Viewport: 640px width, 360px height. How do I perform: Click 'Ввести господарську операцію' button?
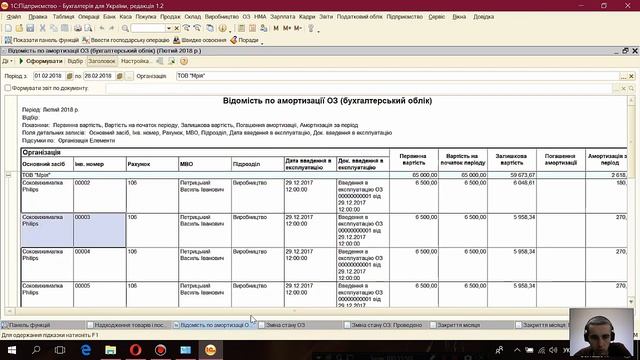126,40
